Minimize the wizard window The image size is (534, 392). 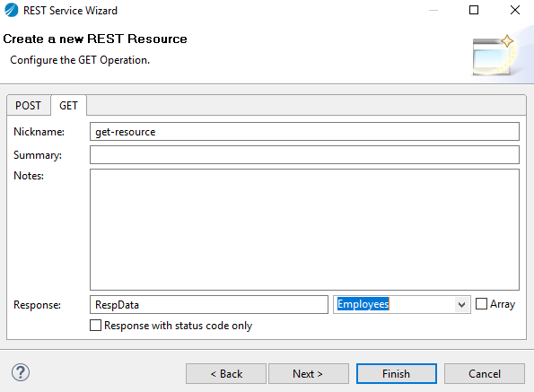[433, 10]
